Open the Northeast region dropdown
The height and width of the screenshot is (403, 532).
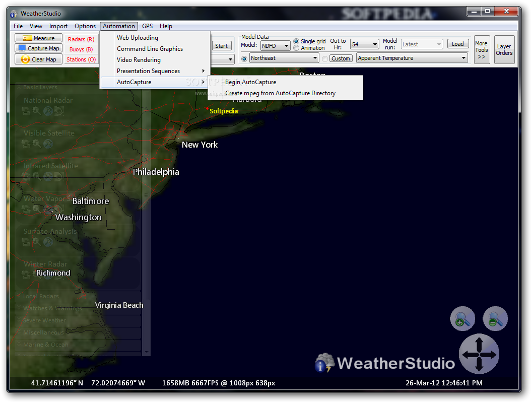click(x=284, y=58)
